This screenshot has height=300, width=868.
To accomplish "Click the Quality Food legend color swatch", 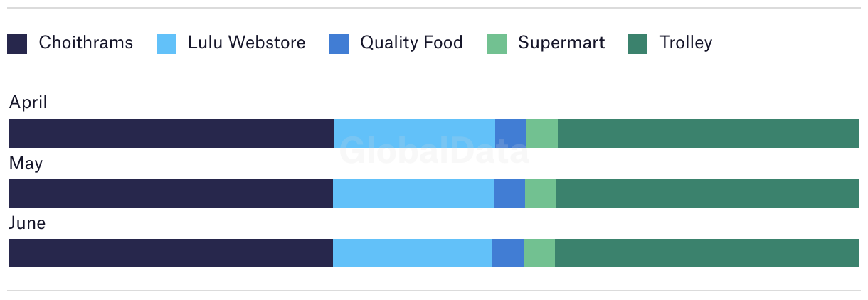I will [x=339, y=44].
